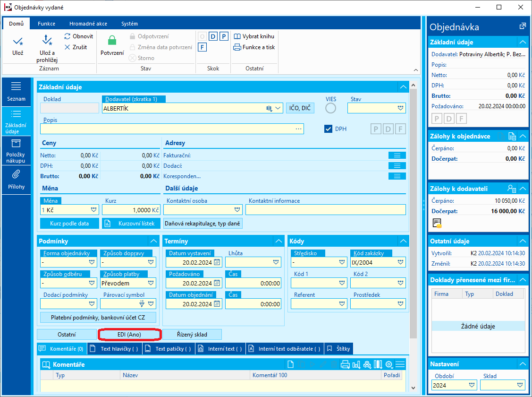Screen dimensions: 532x397
Task: Click Vybrat knihu in the ribbon
Action: coord(253,36)
